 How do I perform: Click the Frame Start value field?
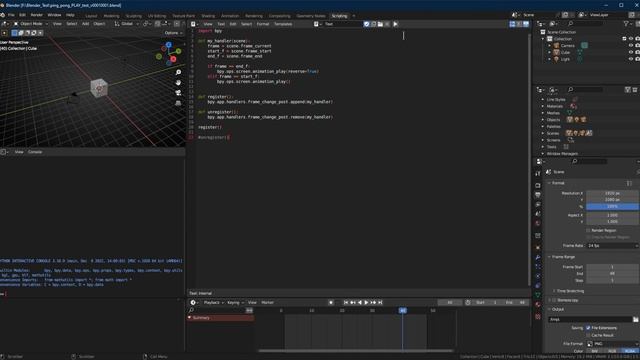coord(612,267)
